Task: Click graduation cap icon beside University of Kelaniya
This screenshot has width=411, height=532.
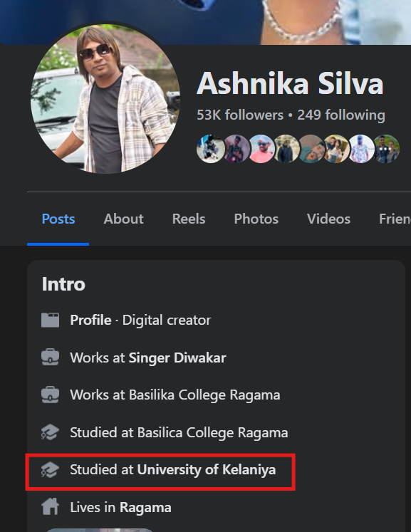Action: (51, 470)
